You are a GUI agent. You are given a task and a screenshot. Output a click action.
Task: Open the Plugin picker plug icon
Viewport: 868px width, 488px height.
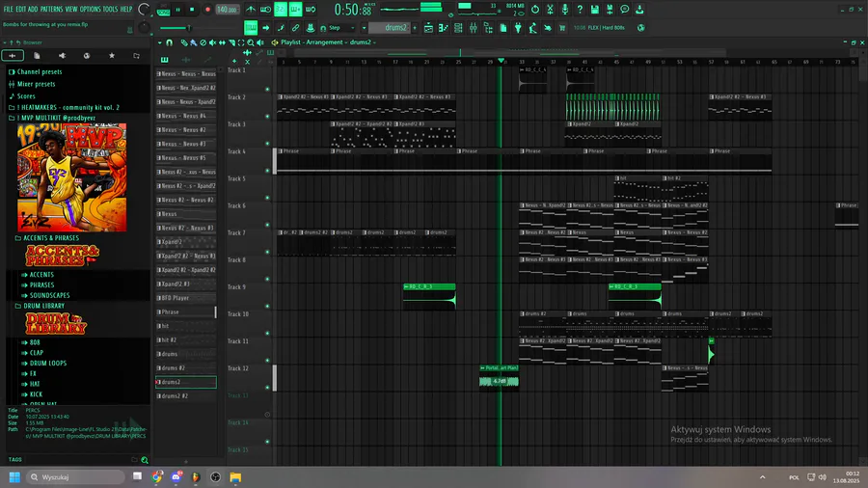[x=518, y=28]
